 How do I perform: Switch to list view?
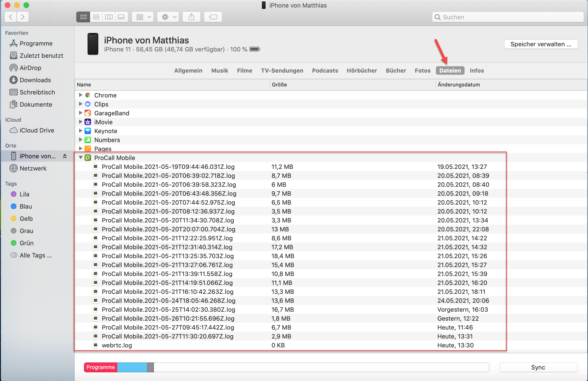(96, 17)
